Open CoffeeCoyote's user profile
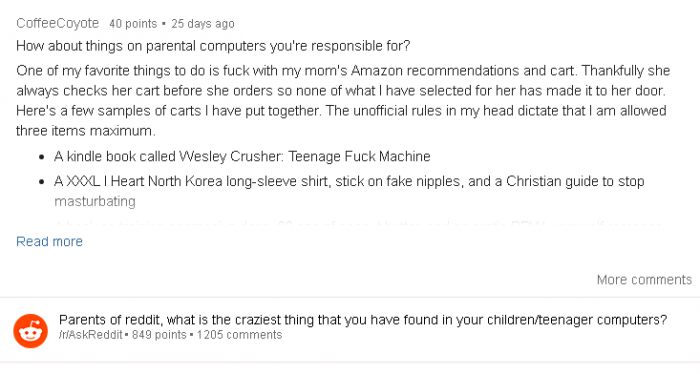Viewport: 700px width, 374px height. (x=58, y=23)
